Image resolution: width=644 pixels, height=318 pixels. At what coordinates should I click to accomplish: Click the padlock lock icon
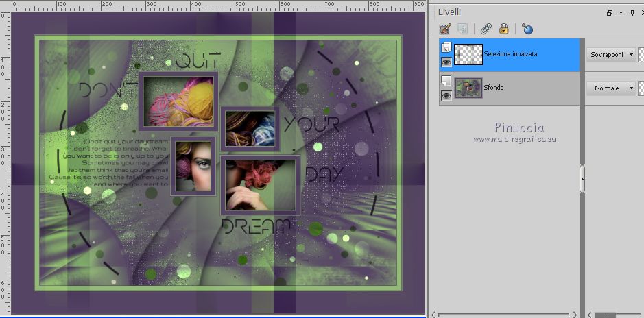click(x=503, y=28)
